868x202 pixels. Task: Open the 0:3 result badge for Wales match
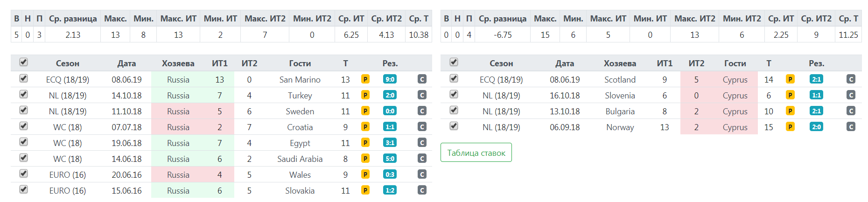pyautogui.click(x=390, y=174)
